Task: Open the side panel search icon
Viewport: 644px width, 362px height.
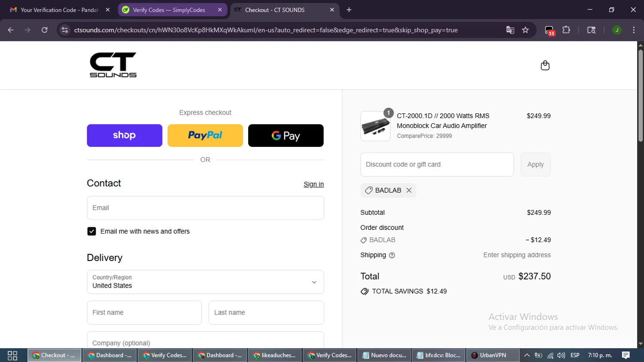Action: pyautogui.click(x=591, y=30)
